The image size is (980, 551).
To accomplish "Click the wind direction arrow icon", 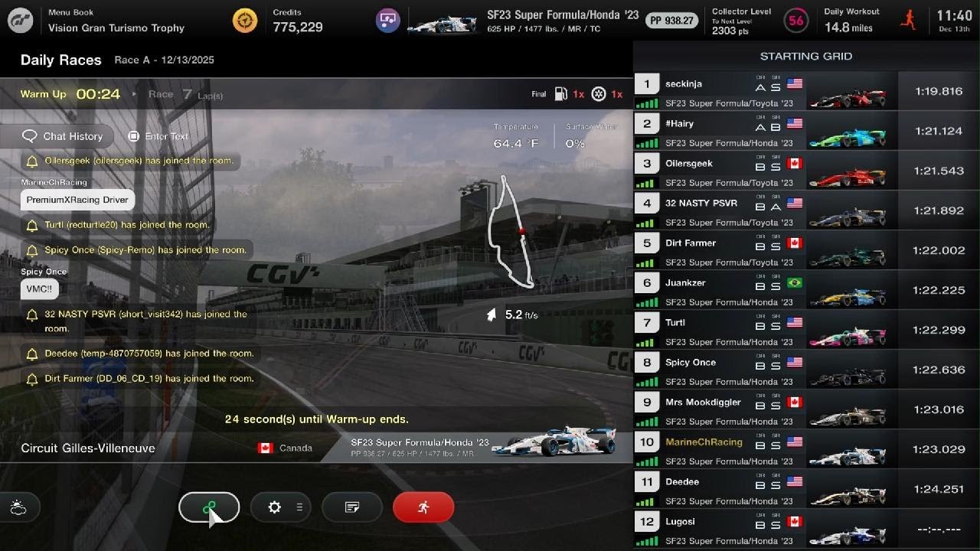I will click(491, 315).
